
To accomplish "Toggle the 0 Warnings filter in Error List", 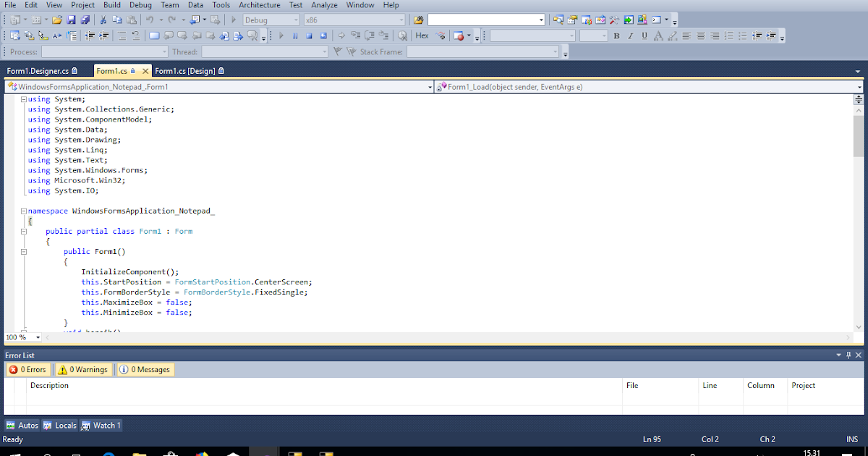I will tap(82, 369).
